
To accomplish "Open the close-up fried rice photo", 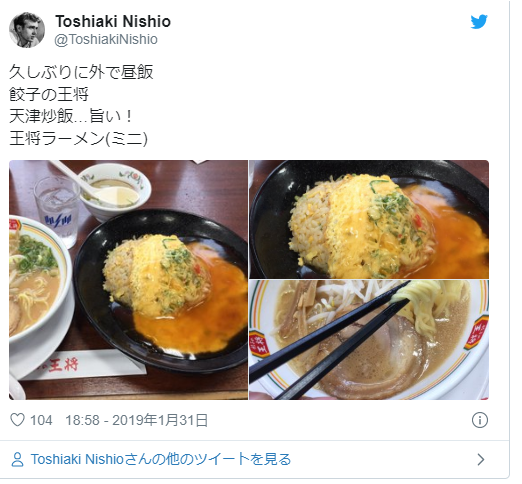I will tap(369, 219).
